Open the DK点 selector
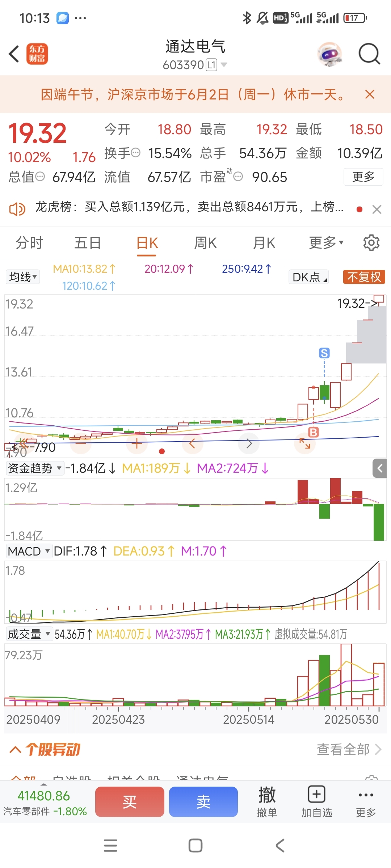391x868 pixels. pyautogui.click(x=309, y=277)
